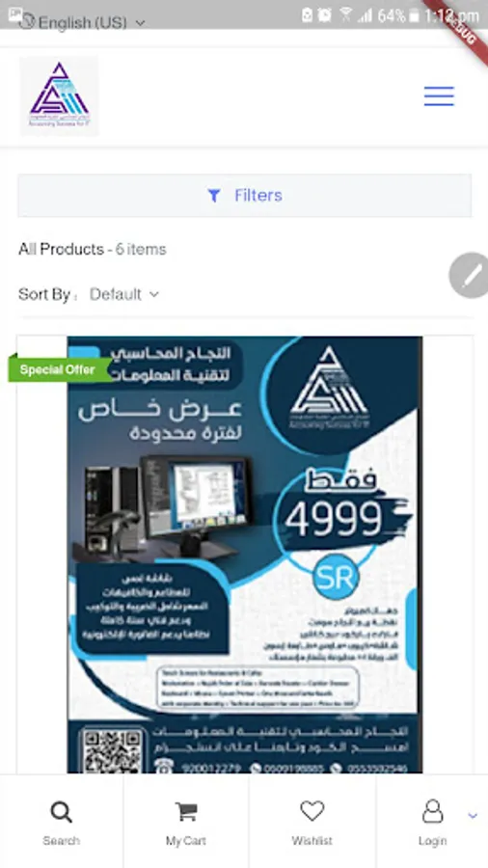Open My Cart tab
The height and width of the screenshot is (868, 488).
click(186, 822)
